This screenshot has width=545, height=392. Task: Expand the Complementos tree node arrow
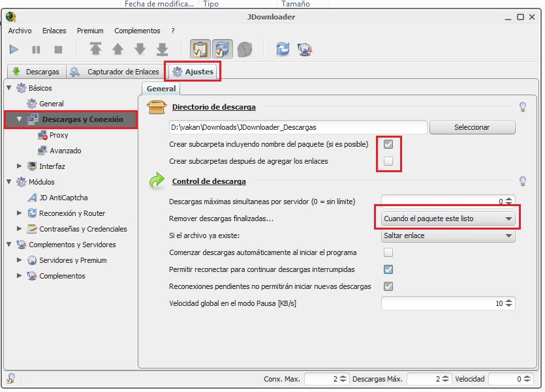20,276
